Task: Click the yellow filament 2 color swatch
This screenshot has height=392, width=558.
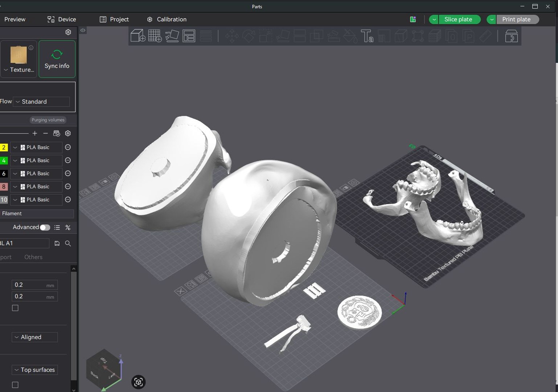Action: pos(4,147)
